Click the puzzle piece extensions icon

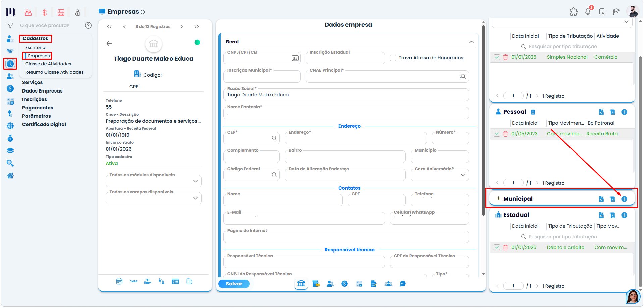574,12
